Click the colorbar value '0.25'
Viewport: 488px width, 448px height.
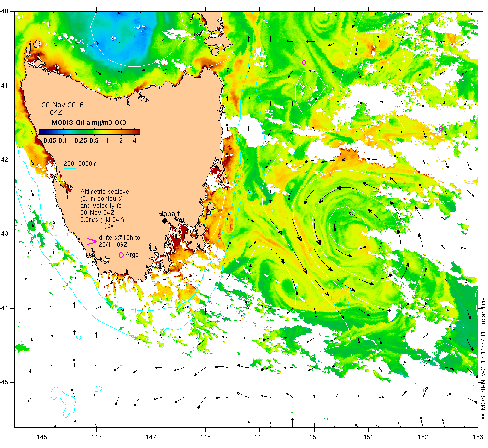pos(81,140)
